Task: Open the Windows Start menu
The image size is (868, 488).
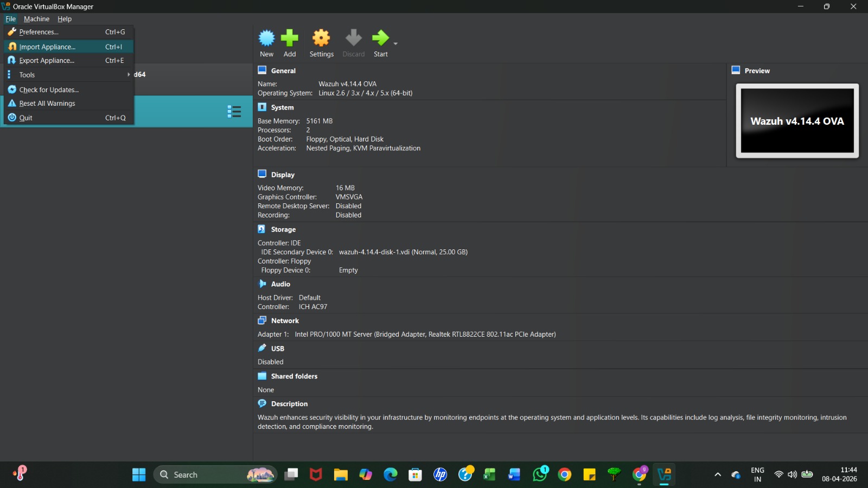Action: [x=139, y=475]
